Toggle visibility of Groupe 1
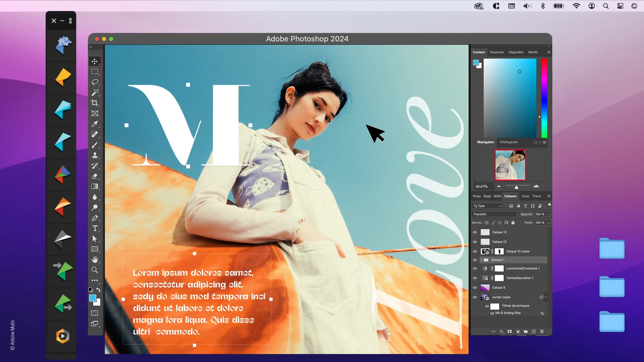Screen dimensions: 644x362 click(475, 260)
